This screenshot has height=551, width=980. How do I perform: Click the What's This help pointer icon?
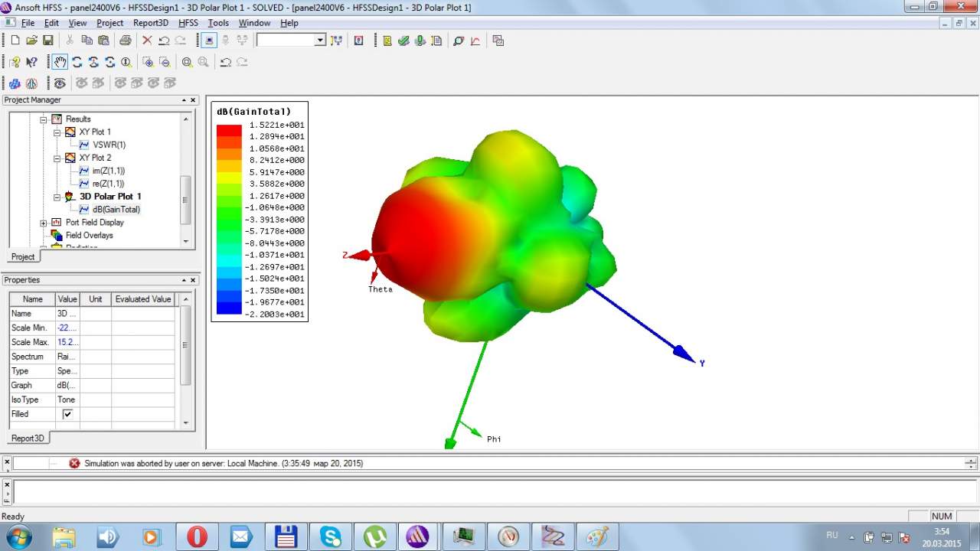[x=31, y=62]
